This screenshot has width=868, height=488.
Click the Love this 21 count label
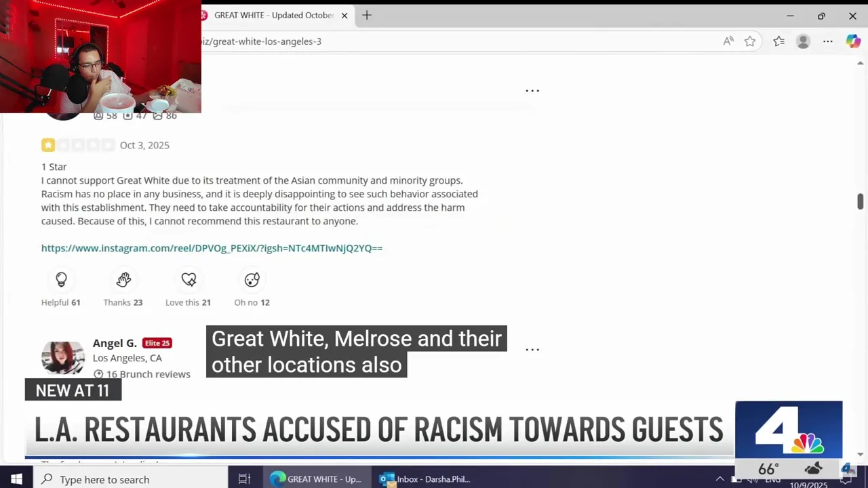(188, 302)
